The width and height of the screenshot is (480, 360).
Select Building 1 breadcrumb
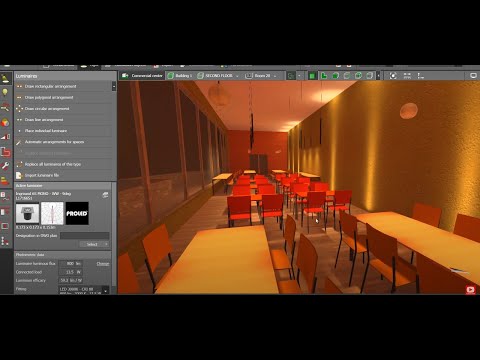[180, 76]
